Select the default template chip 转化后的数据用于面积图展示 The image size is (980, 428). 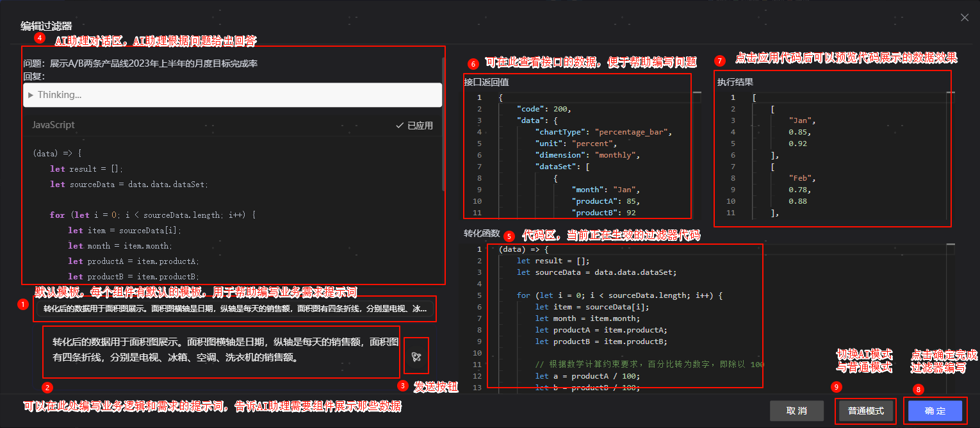pyautogui.click(x=235, y=309)
